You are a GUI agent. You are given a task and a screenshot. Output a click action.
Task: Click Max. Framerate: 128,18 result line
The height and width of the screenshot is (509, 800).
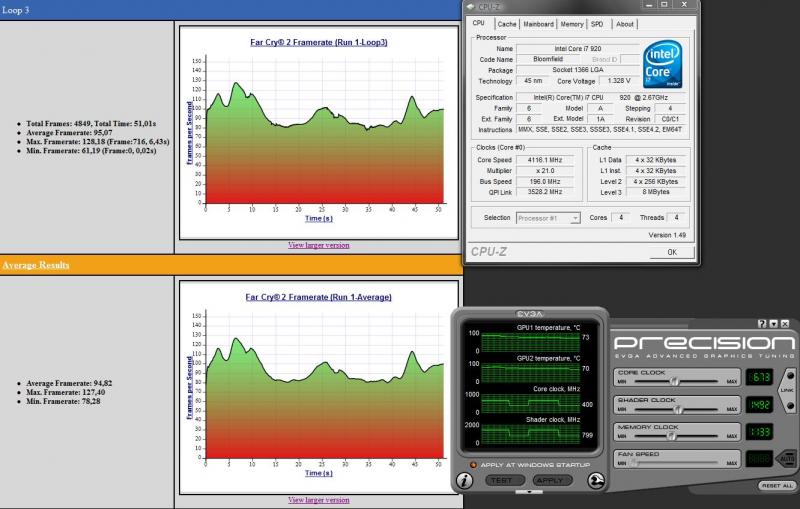97,142
